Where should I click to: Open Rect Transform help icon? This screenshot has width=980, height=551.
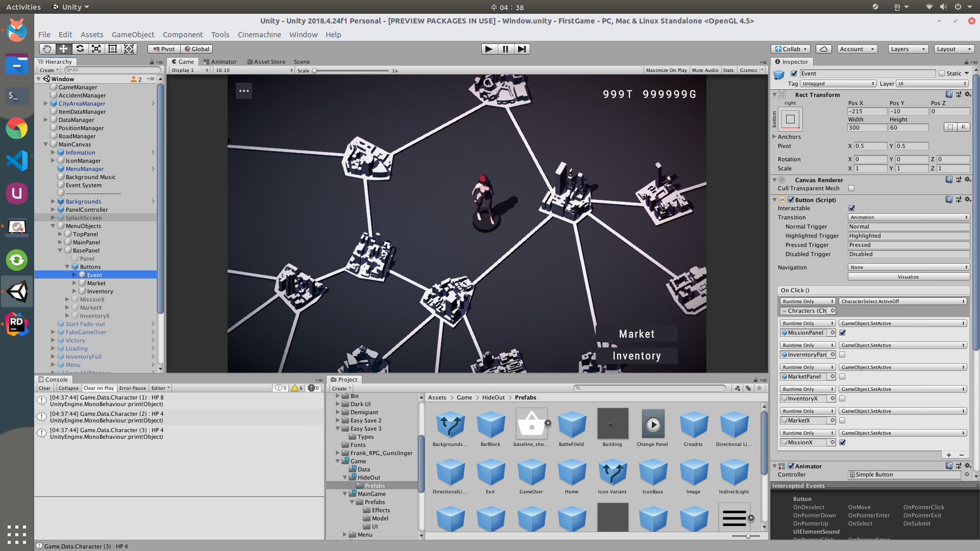point(949,94)
